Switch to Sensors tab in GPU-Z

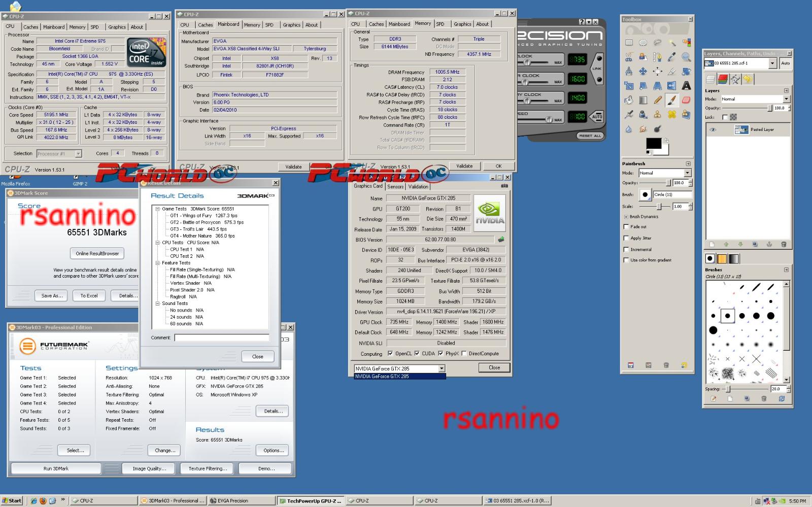395,187
